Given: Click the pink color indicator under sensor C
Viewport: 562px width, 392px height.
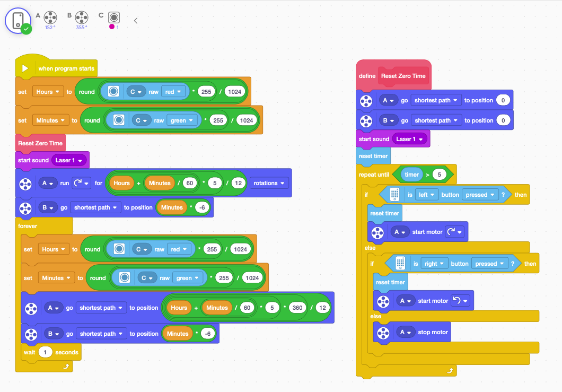Looking at the screenshot, I should 112,27.
